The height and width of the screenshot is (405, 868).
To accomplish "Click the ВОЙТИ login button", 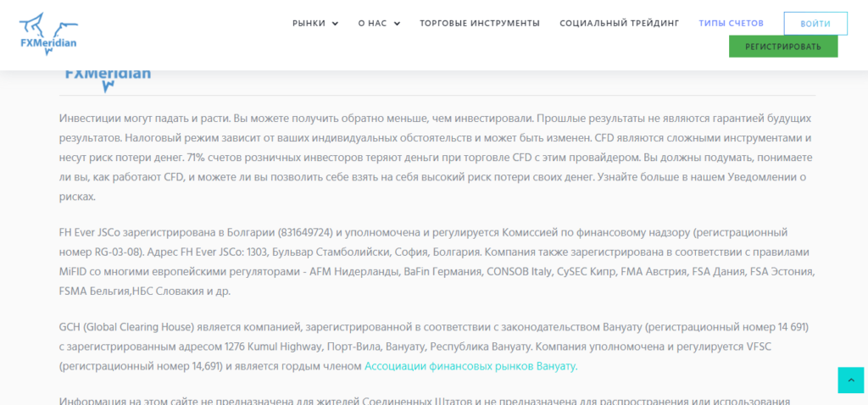I will (x=815, y=24).
